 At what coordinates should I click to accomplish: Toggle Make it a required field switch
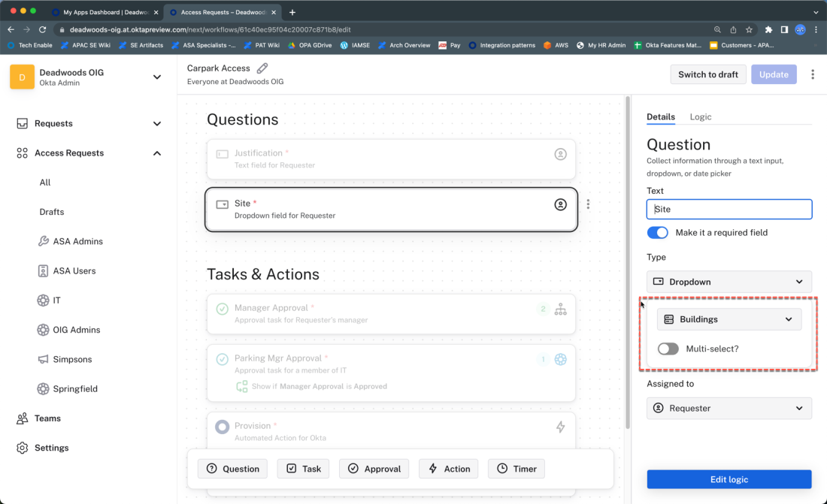[657, 233]
